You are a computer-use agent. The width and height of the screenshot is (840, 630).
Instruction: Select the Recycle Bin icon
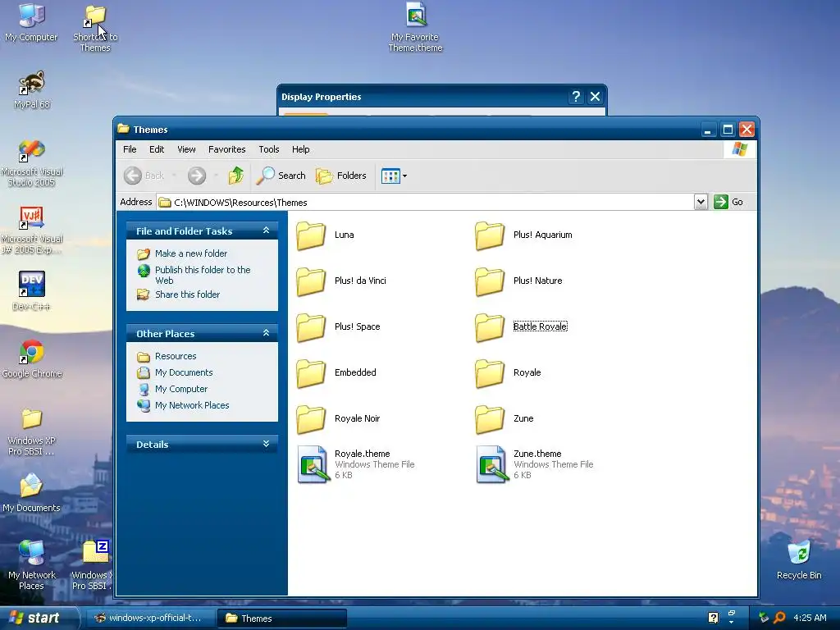tap(799, 559)
